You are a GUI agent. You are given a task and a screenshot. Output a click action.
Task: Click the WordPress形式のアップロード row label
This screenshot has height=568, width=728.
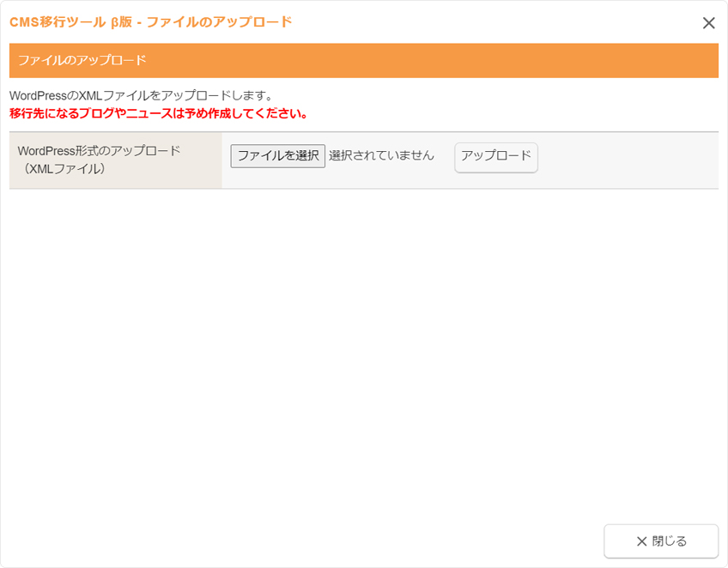[x=99, y=150]
